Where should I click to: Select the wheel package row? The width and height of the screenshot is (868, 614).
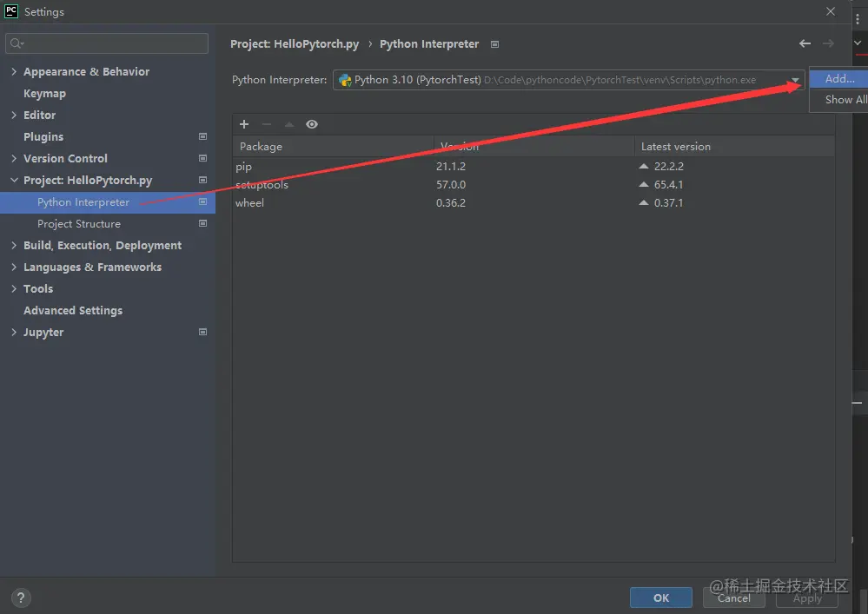click(533, 202)
